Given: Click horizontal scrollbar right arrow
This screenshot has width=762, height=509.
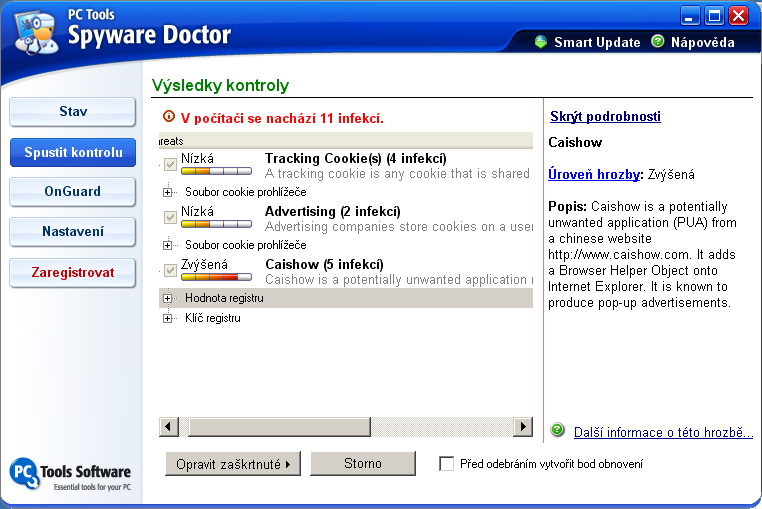Looking at the screenshot, I should tap(523, 427).
